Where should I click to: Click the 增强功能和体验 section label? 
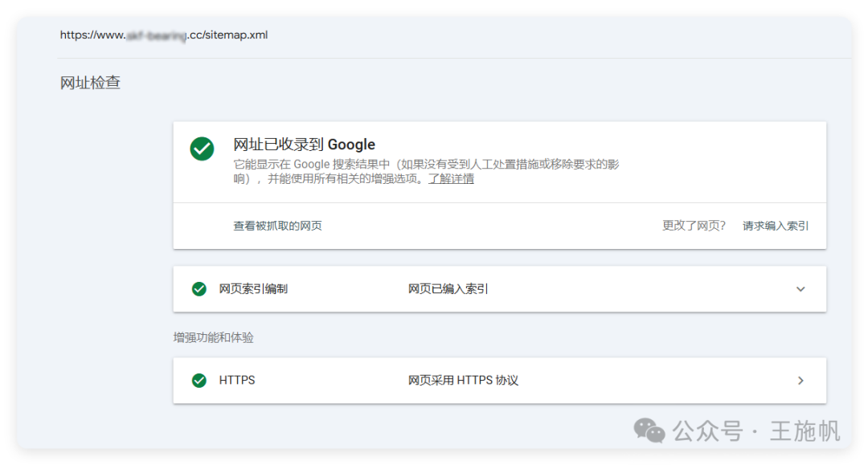coord(212,337)
